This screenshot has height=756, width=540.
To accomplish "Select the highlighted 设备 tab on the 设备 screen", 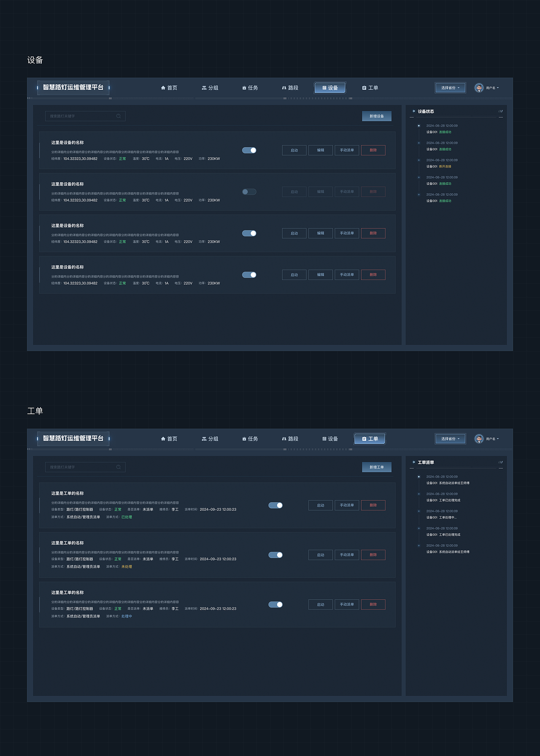I will click(x=330, y=88).
